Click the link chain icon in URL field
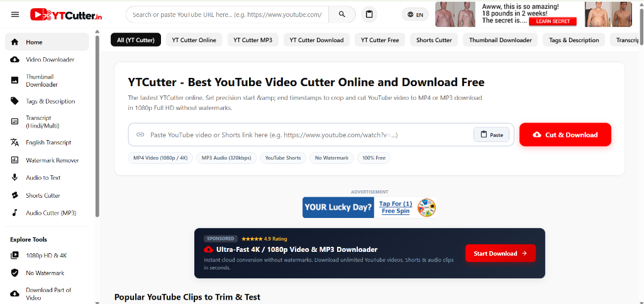 pyautogui.click(x=140, y=134)
